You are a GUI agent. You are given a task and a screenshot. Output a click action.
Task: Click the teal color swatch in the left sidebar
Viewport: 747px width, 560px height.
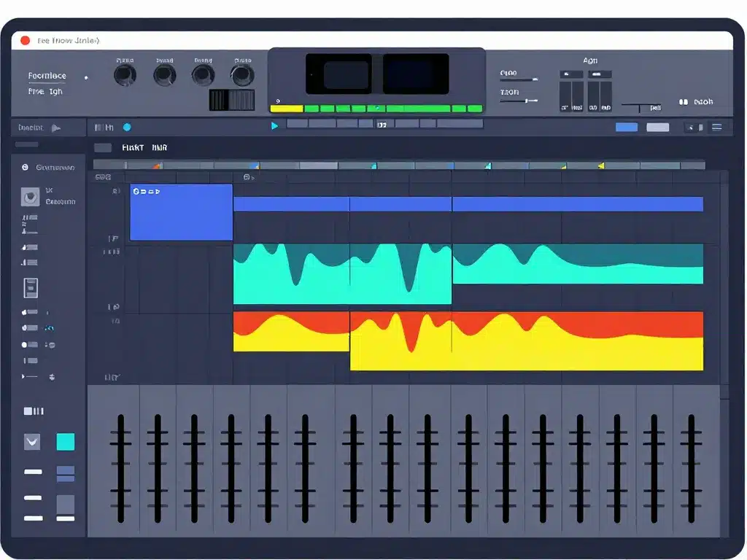[x=66, y=442]
